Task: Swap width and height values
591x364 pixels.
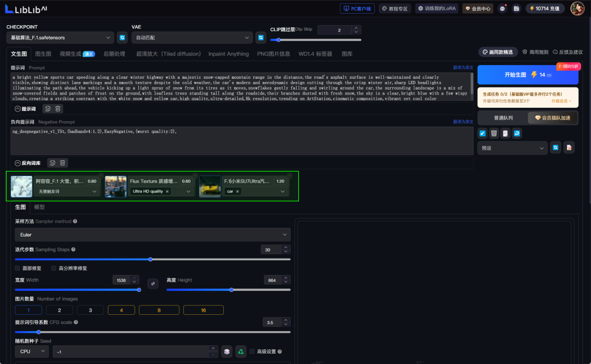Action: [x=153, y=283]
